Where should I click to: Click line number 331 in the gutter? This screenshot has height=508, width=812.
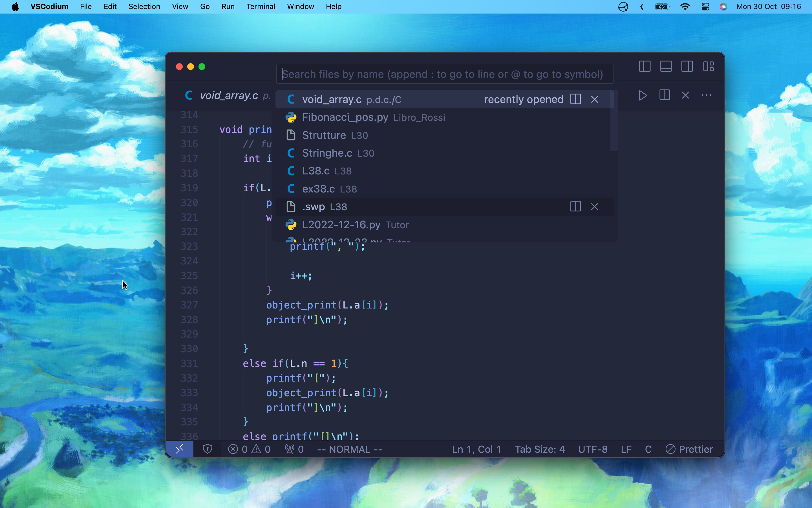tap(189, 363)
